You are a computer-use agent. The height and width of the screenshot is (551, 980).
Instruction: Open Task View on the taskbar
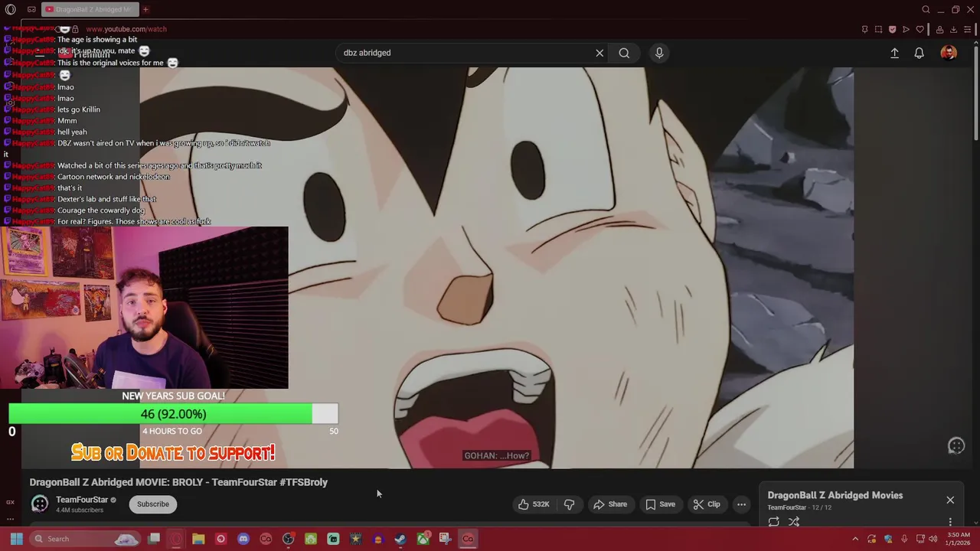(154, 539)
